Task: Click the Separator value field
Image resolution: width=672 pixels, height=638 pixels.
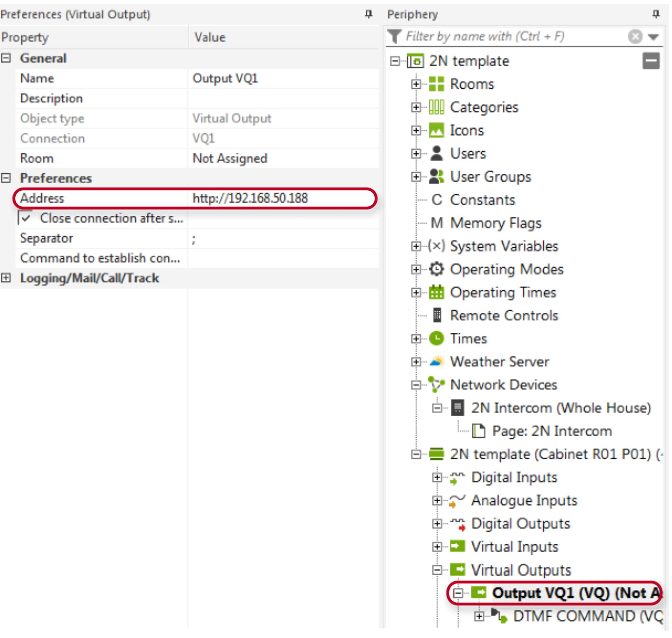Action: pyautogui.click(x=283, y=238)
